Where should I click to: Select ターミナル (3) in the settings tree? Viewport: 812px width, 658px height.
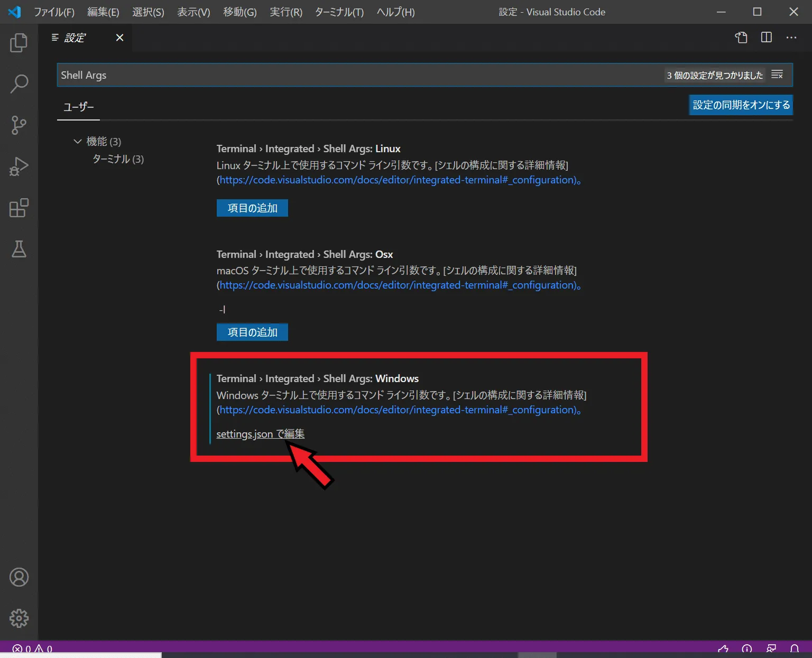point(118,159)
